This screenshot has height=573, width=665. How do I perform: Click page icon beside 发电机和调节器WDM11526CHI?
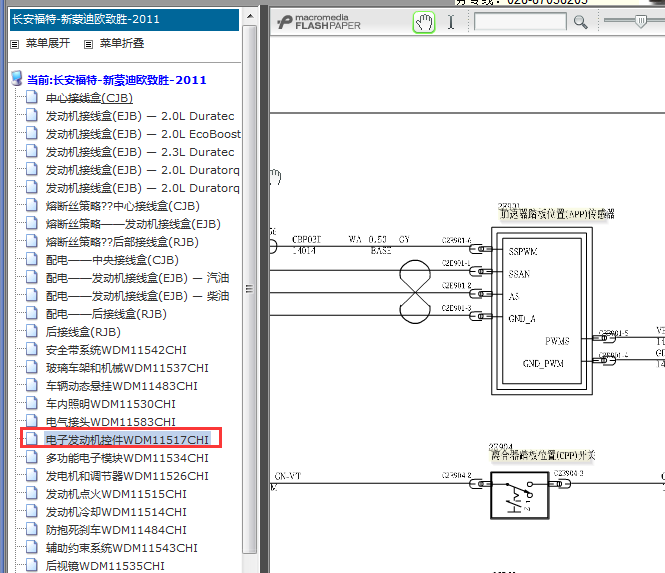[x=32, y=475]
